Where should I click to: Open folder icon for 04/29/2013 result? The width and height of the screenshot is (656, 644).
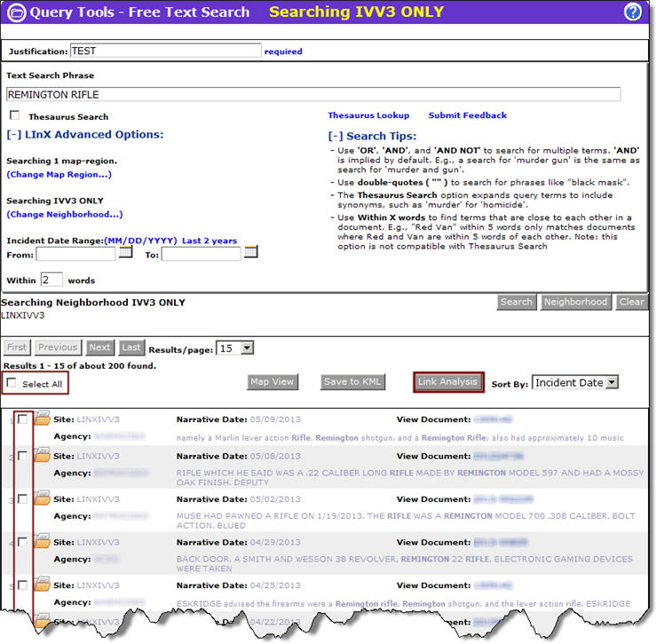[x=42, y=541]
